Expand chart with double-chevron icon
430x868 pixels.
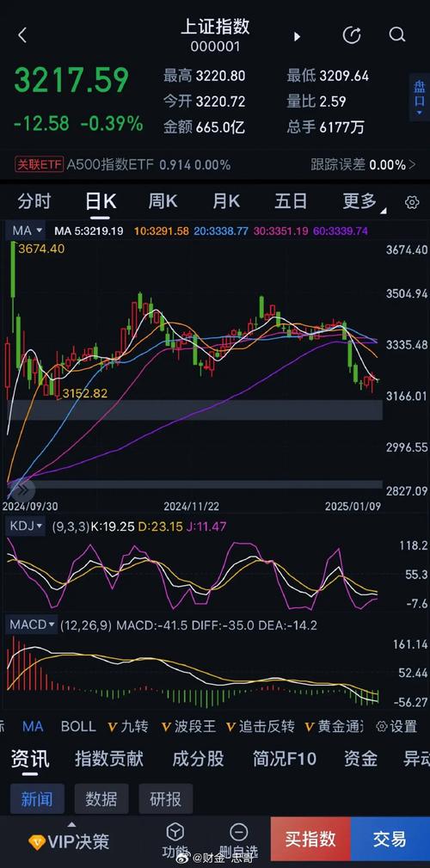(22, 489)
